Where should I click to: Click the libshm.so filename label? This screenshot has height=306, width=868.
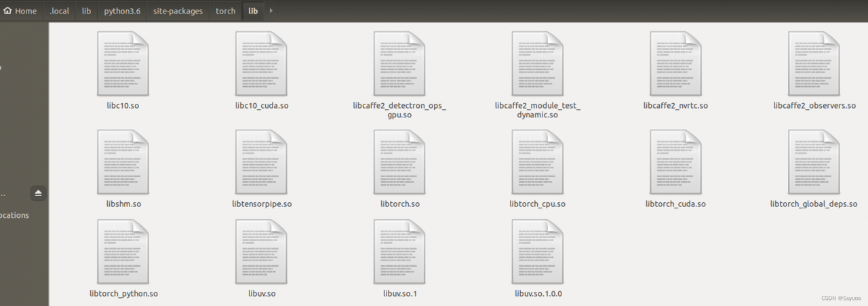click(123, 204)
